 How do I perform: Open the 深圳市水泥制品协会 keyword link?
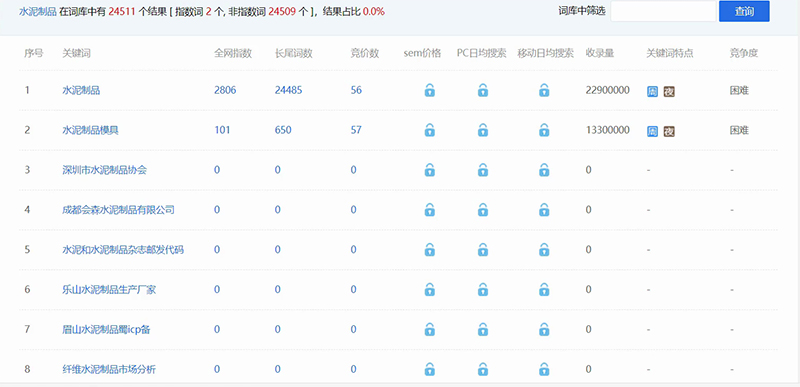[105, 170]
